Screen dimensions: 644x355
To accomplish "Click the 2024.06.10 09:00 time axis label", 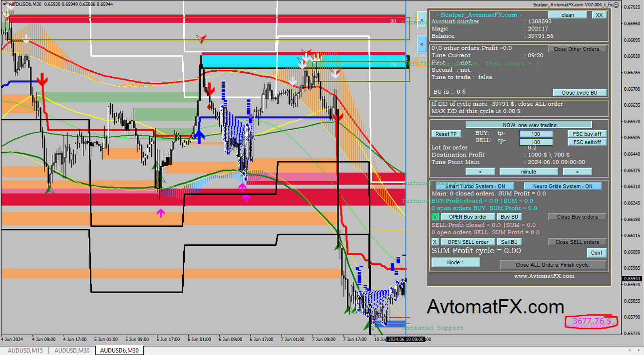I will tap(406, 340).
